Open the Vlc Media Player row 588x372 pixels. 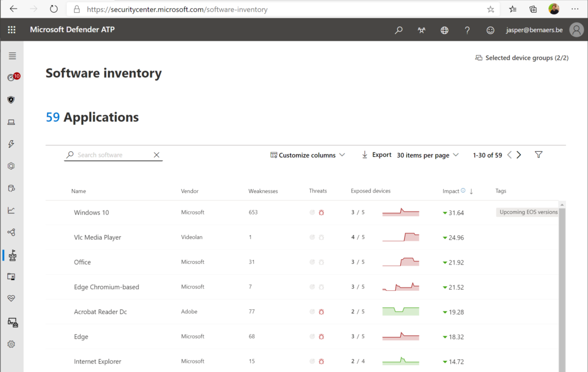tap(302, 237)
